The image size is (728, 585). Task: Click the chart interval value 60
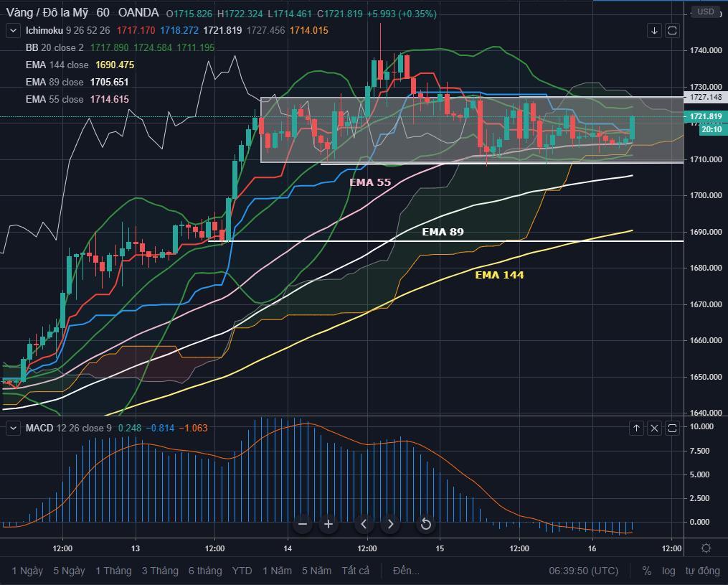[x=103, y=12]
